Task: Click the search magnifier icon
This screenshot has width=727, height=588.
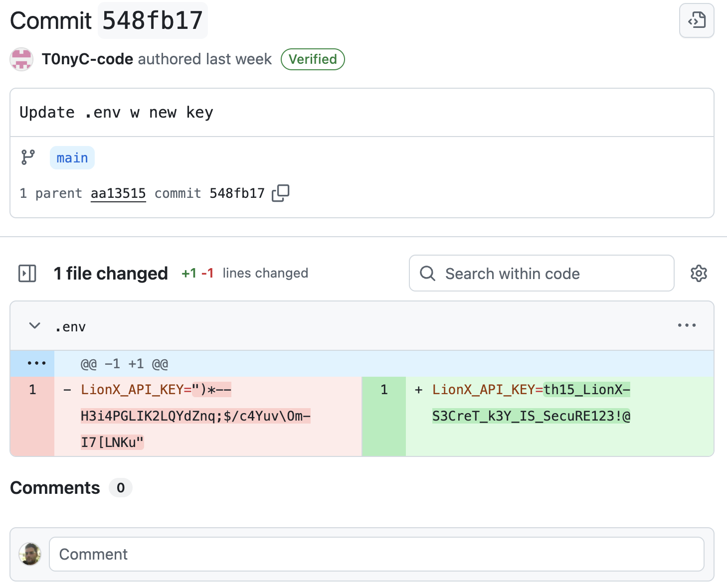Action: point(427,273)
